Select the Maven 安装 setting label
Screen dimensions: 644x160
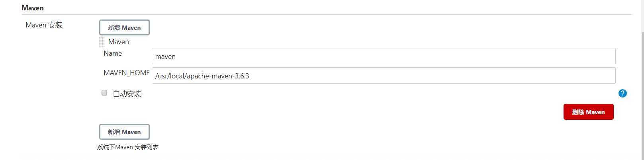[44, 25]
